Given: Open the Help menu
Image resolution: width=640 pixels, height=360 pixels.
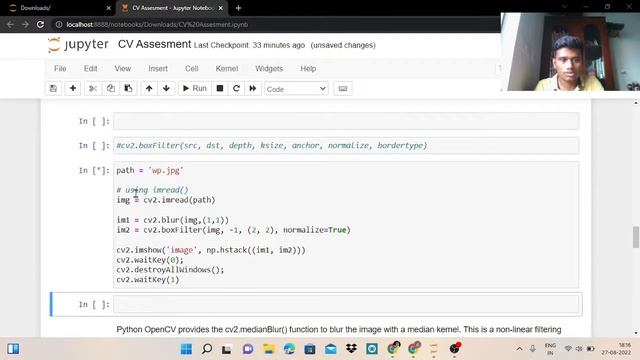Looking at the screenshot, I should pos(308,69).
